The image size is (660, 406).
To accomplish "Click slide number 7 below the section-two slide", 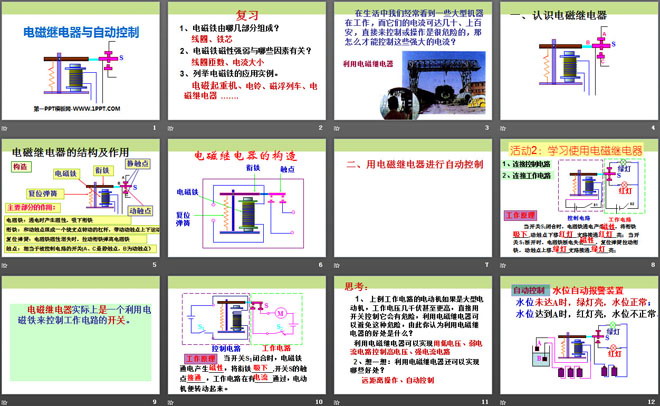I will (x=487, y=265).
